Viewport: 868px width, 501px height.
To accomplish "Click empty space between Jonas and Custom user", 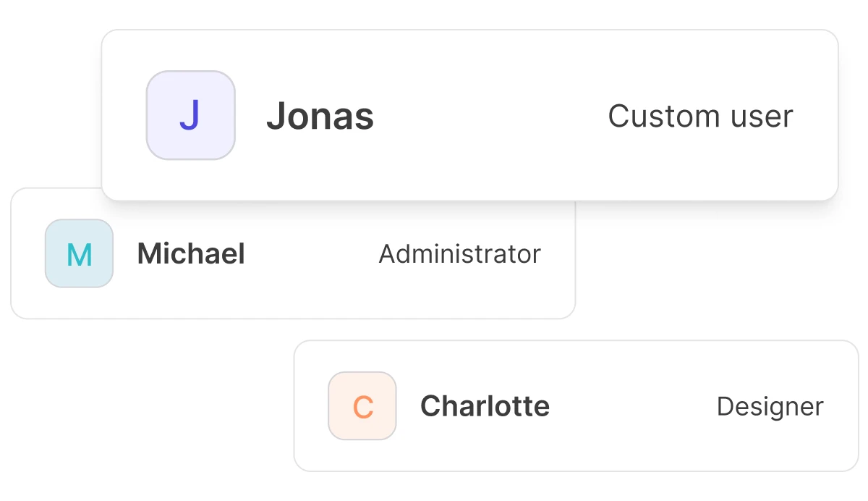I will point(490,116).
